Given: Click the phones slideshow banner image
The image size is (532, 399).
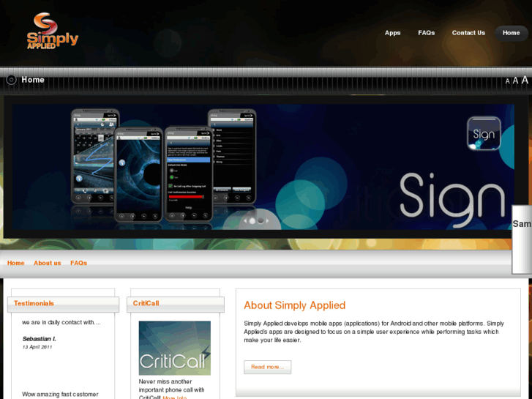Looking at the screenshot, I should [263, 167].
